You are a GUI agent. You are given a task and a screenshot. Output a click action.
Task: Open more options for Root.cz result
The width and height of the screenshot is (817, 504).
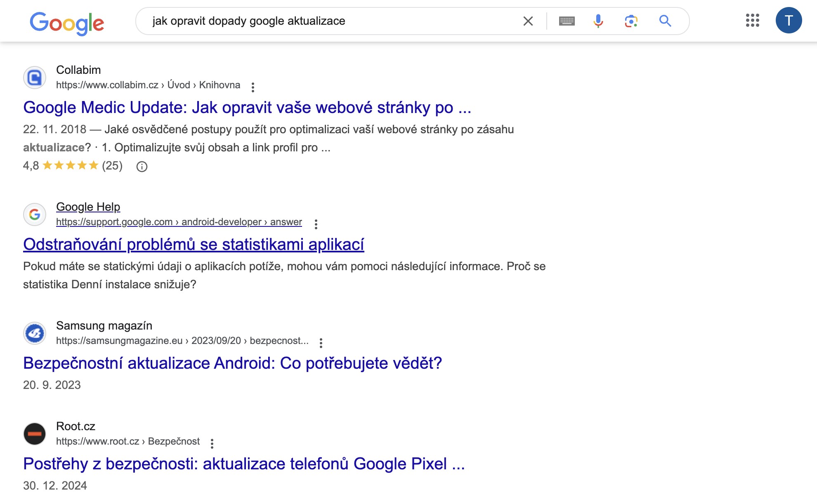[x=212, y=443]
